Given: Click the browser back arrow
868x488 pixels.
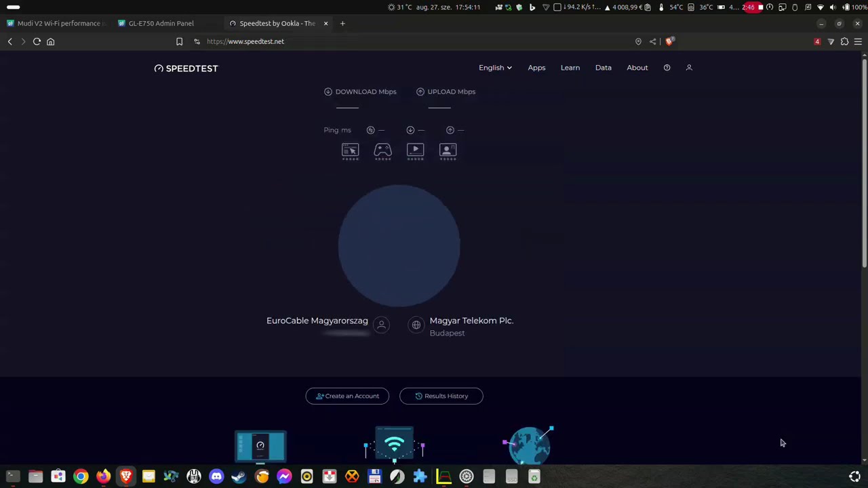Looking at the screenshot, I should coord(10,41).
